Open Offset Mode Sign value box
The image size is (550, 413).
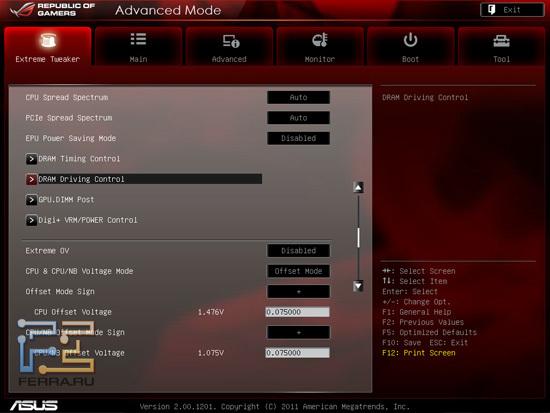click(x=299, y=292)
